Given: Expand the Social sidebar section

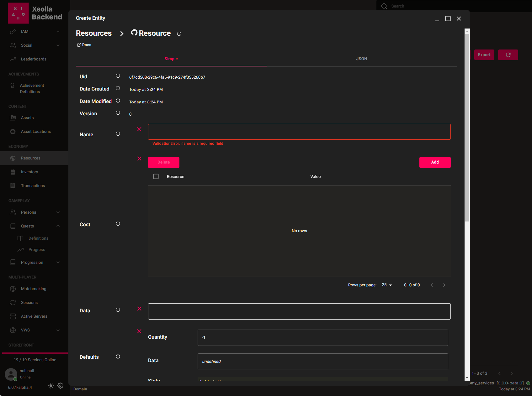Looking at the screenshot, I should [x=58, y=45].
